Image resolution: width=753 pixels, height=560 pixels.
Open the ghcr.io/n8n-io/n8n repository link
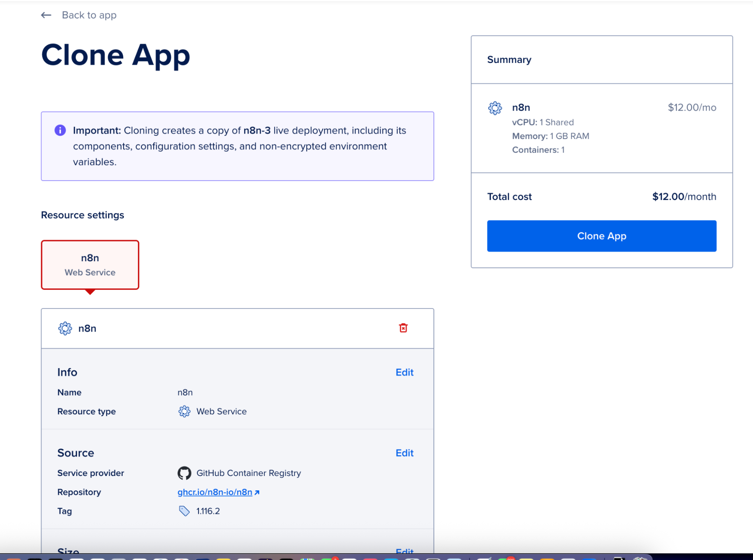click(214, 492)
